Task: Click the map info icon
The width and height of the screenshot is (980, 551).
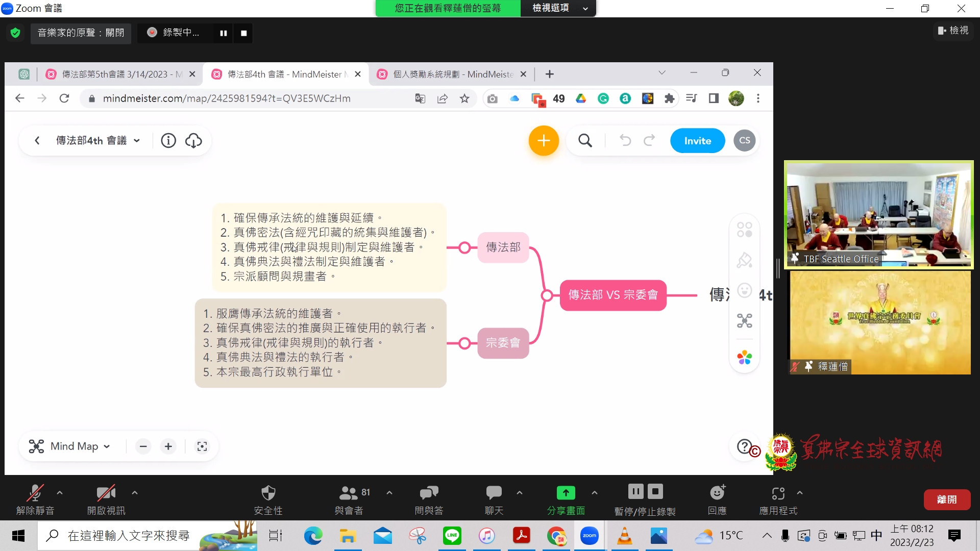Action: (168, 141)
